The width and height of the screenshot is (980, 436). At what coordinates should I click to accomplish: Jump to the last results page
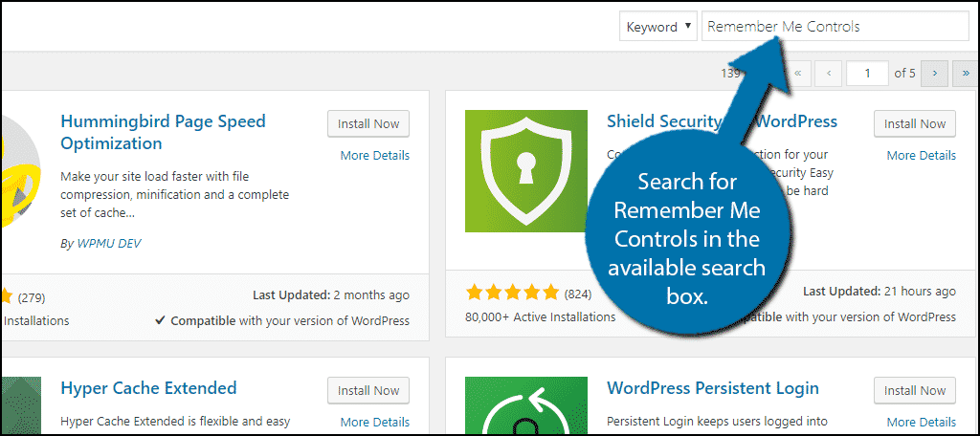[x=966, y=73]
